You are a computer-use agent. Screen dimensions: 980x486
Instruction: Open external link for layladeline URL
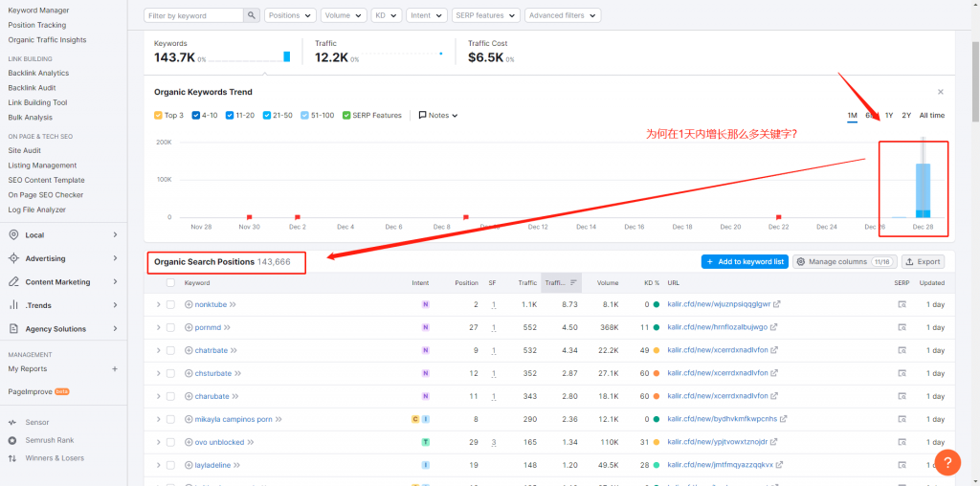tap(779, 465)
